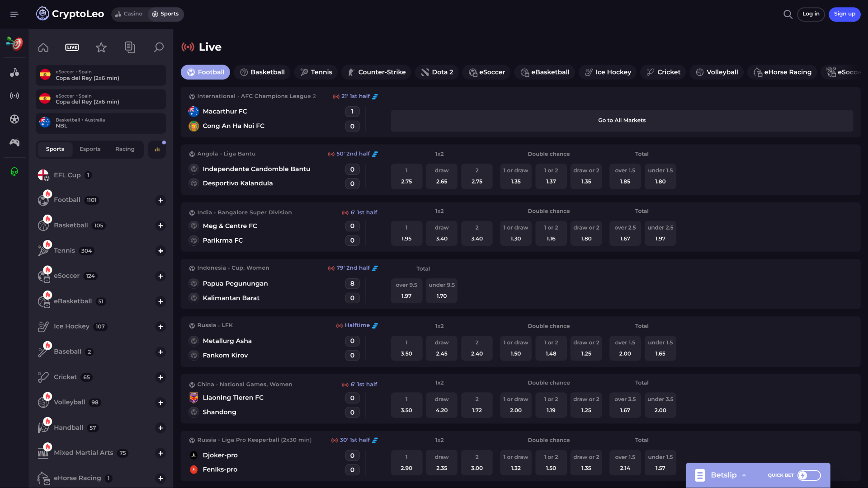Switch to the Esports tab

90,149
